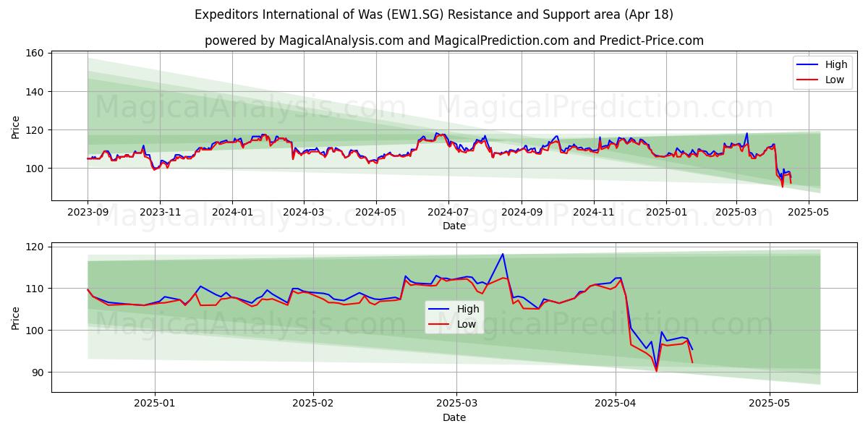Click the '2023-11' x-axis label
Screen dimensions: 868x434
tap(160, 213)
